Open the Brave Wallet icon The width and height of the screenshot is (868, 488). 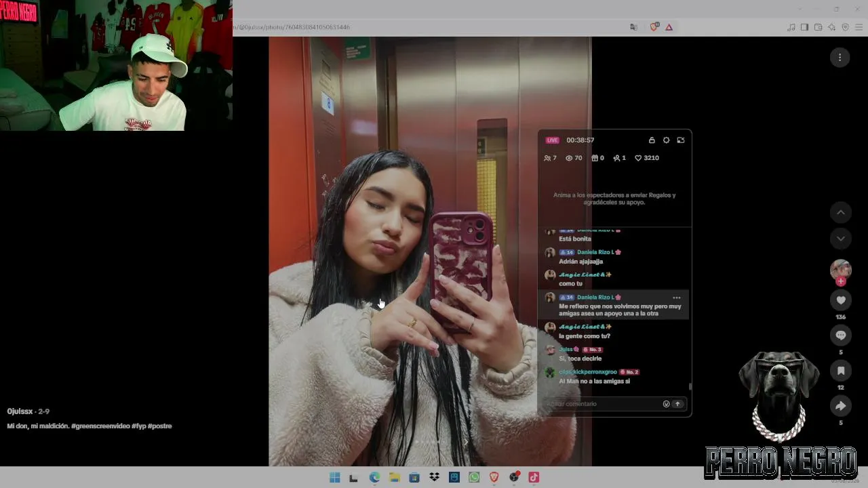click(x=818, y=27)
